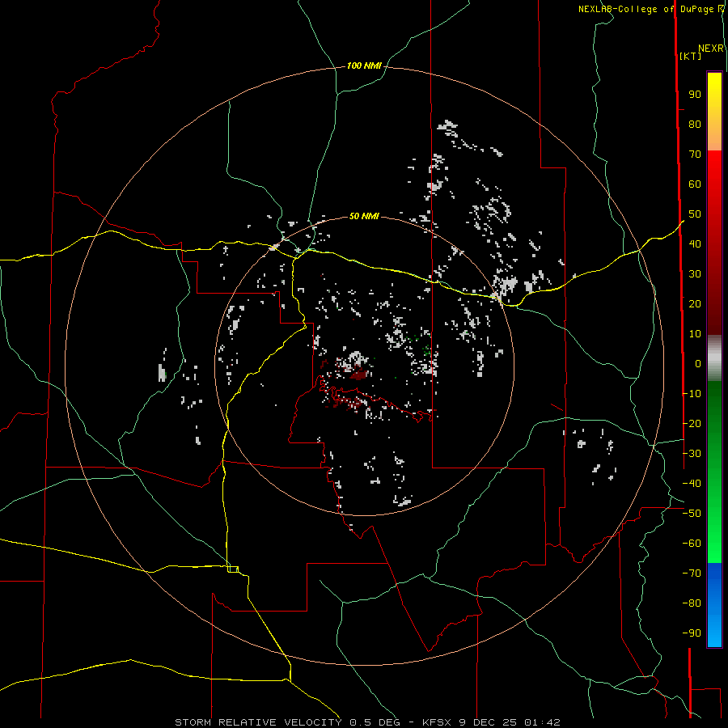Image resolution: width=728 pixels, height=728 pixels.
Task: Click the -90 value on velocity scale
Action: point(692,633)
